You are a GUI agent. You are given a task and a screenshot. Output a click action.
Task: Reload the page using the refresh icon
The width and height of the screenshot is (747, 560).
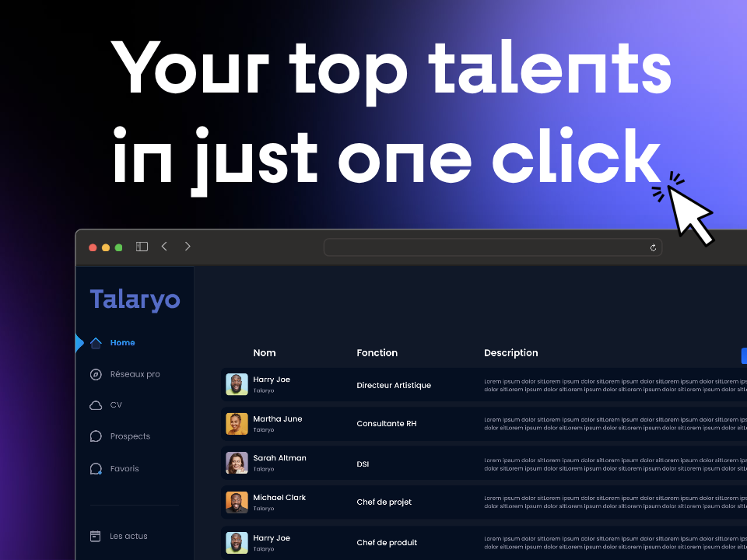pyautogui.click(x=653, y=247)
